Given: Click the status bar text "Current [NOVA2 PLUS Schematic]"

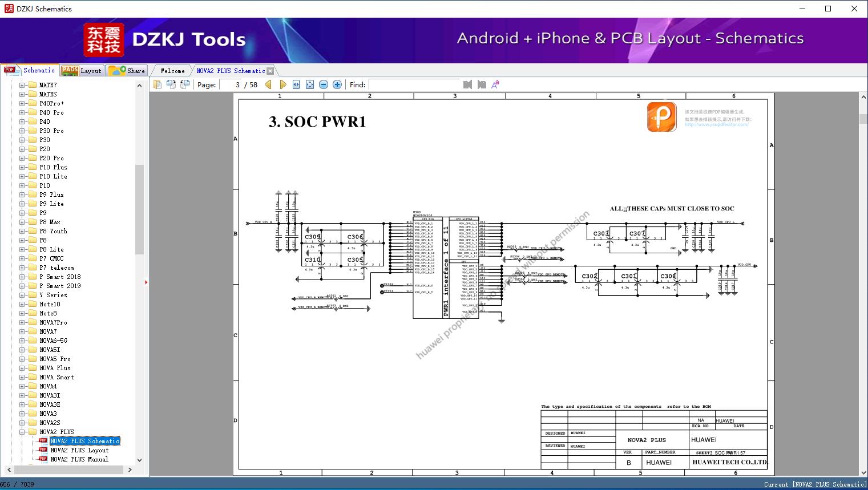Looking at the screenshot, I should 815,484.
